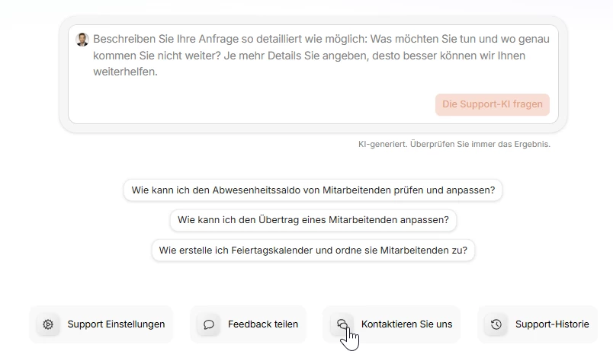Open Feedback teilen
The image size is (613, 364).
tap(249, 324)
